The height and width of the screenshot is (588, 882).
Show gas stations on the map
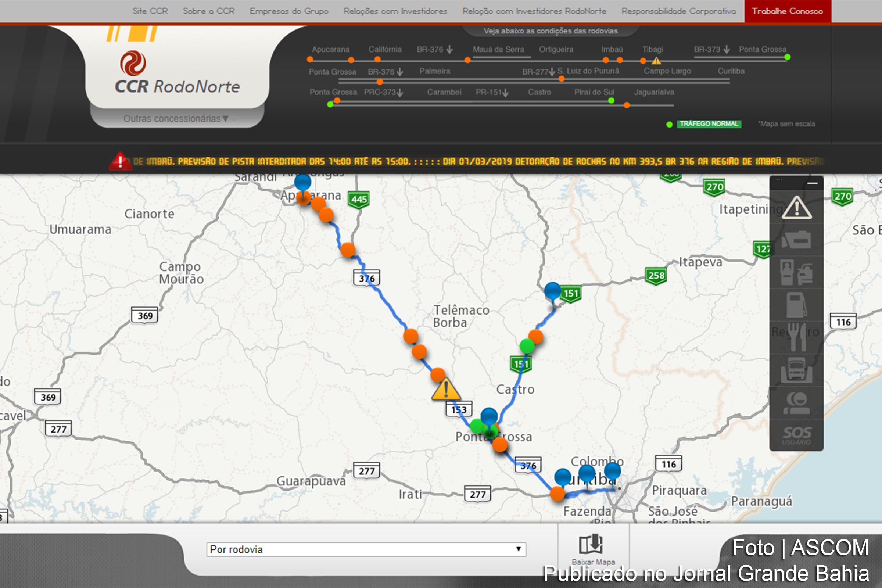click(796, 305)
